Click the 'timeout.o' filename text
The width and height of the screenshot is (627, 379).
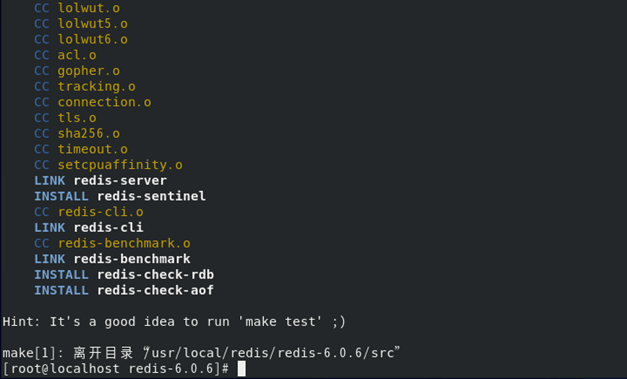coord(93,149)
